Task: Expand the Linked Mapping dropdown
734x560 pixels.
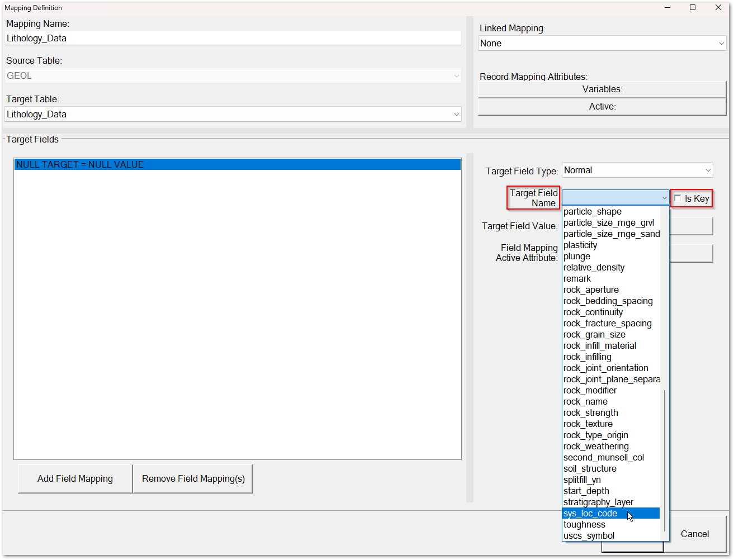Action: 721,44
